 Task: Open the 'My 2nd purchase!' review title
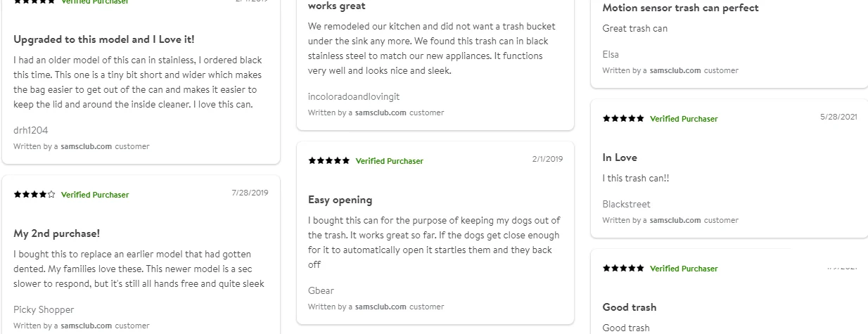coord(57,233)
